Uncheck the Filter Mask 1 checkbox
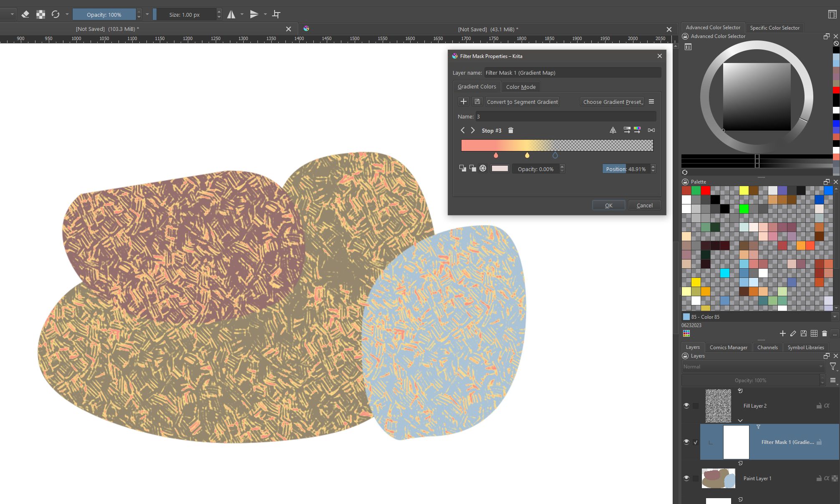Screen dimensions: 840x504 pos(696,442)
